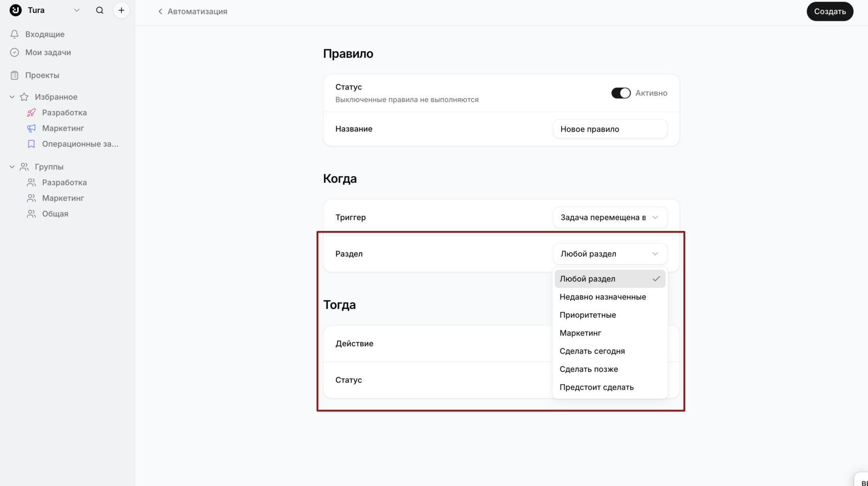Click the back arrow beside Автоматизация
The image size is (868, 486).
[x=160, y=11]
